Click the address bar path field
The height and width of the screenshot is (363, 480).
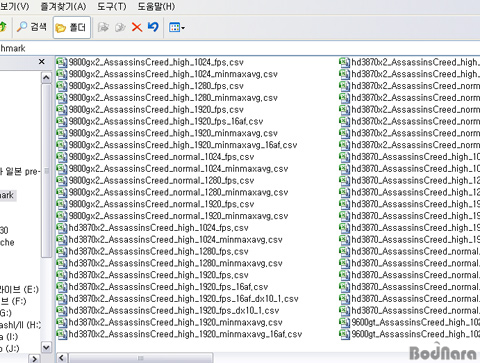coord(240,48)
